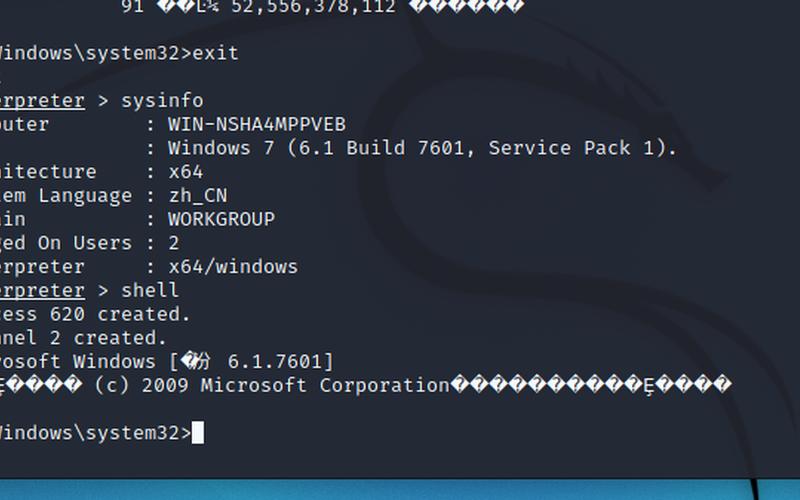Click the Channel 2 created line

click(x=83, y=338)
